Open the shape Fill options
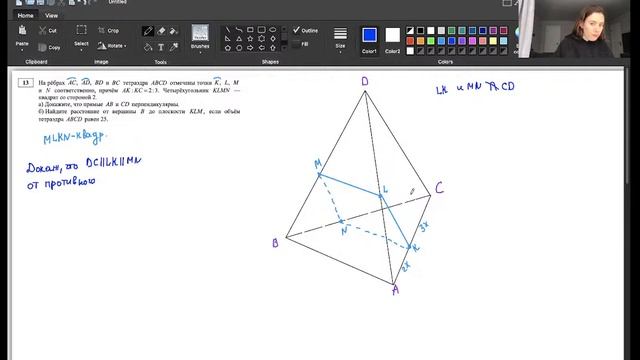This screenshot has height=360, width=640. point(301,44)
